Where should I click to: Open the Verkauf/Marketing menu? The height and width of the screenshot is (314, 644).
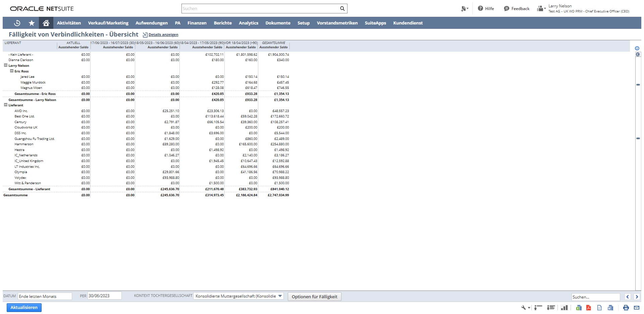point(108,23)
